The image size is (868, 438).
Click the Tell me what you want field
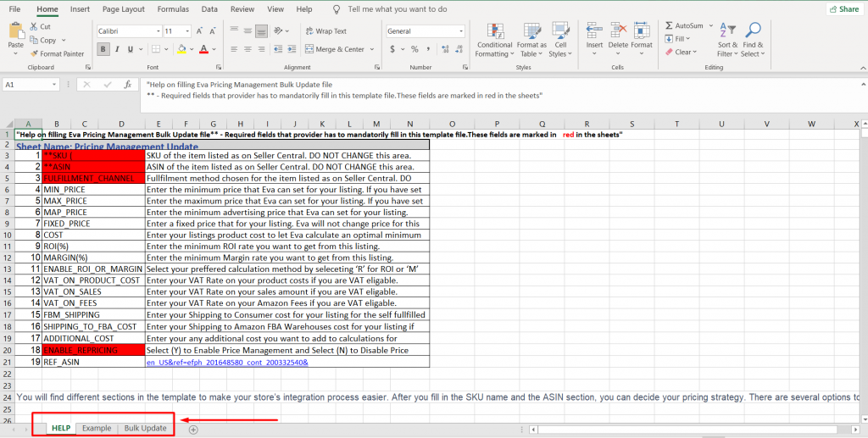(x=397, y=8)
